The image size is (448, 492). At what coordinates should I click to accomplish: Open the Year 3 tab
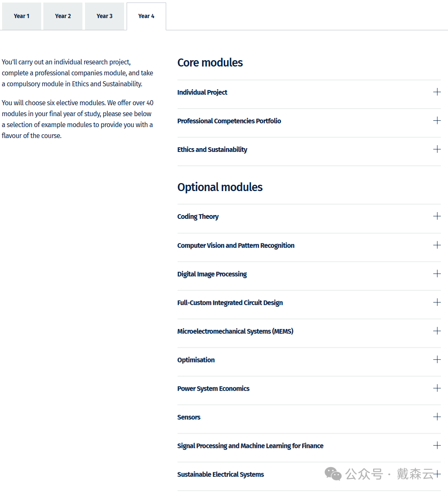104,16
